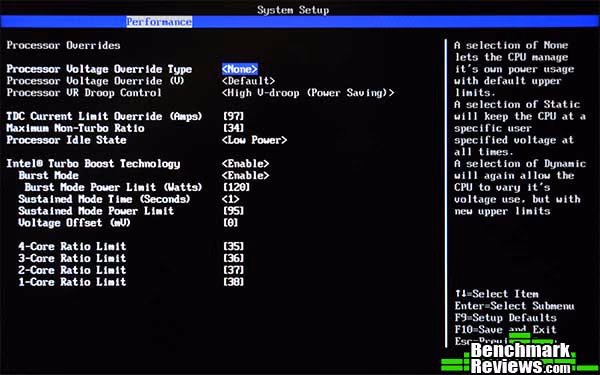Click the 'F10=Save and Exit' hint
The image size is (600, 375).
505,329
